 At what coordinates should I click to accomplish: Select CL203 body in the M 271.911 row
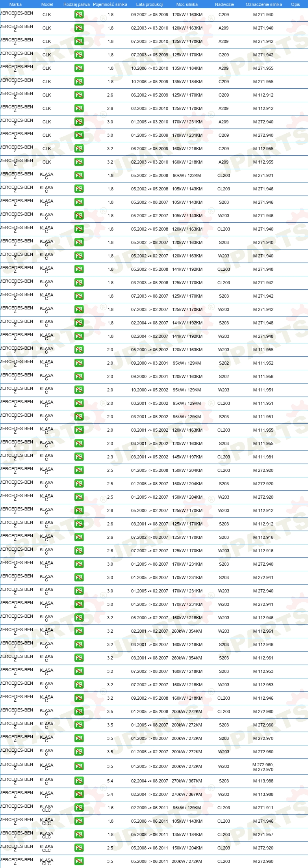(224, 808)
